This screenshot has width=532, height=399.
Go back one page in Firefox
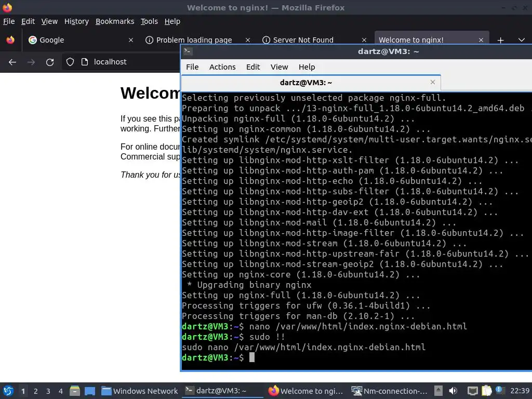[12, 62]
